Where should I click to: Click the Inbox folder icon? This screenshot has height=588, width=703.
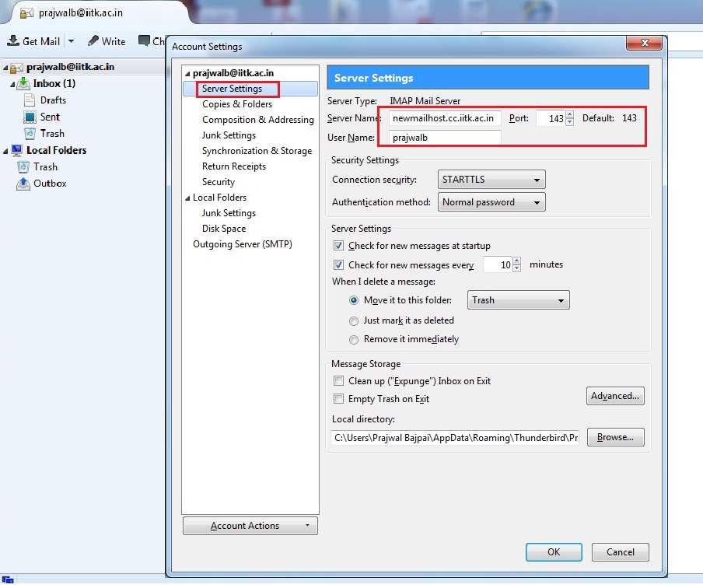tap(23, 83)
